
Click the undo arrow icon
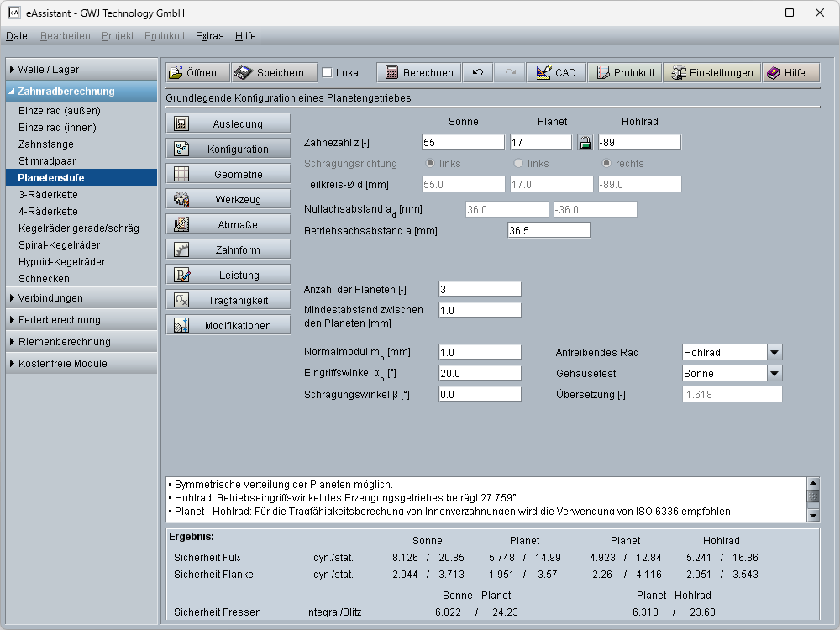[478, 73]
